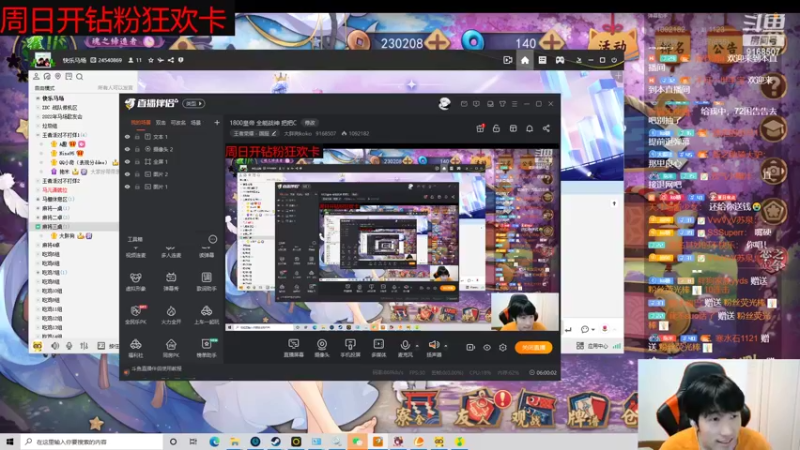The height and width of the screenshot is (450, 800).
Task: Toggle the preview eye icon in bottom bar
Action: click(487, 347)
